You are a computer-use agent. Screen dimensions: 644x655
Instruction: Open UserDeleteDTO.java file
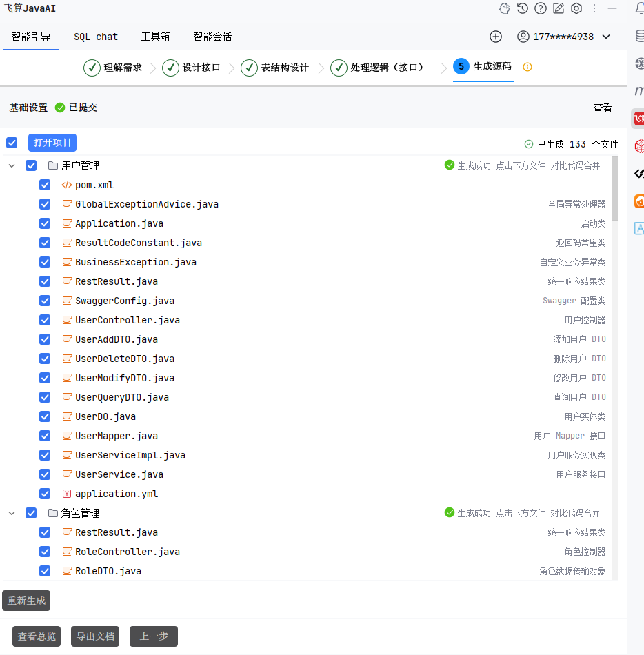[x=125, y=359]
